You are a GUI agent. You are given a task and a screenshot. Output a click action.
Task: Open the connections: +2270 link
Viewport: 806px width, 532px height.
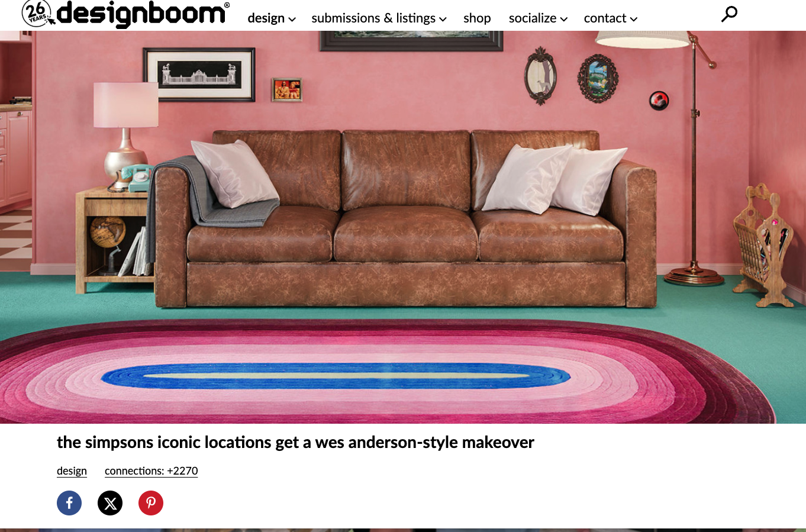click(151, 471)
